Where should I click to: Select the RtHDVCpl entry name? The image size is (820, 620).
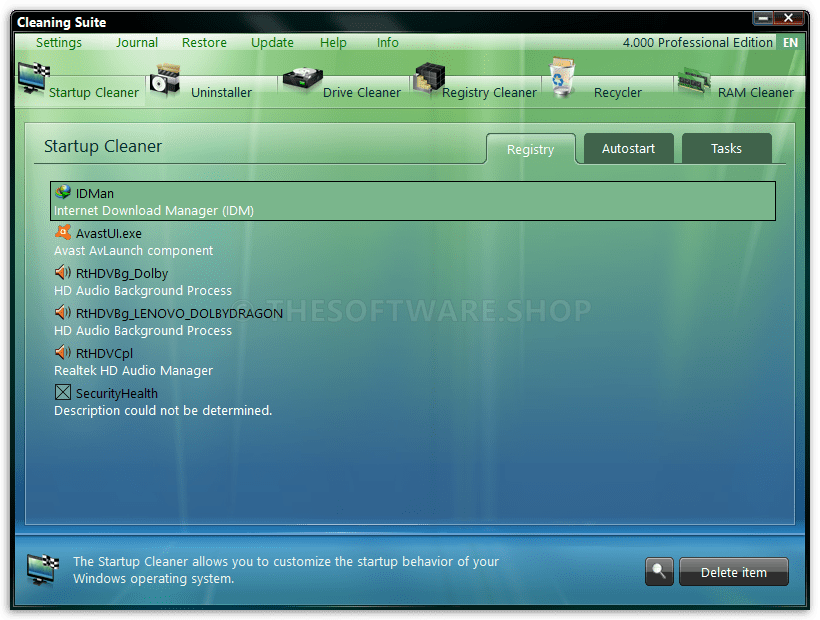tap(104, 353)
